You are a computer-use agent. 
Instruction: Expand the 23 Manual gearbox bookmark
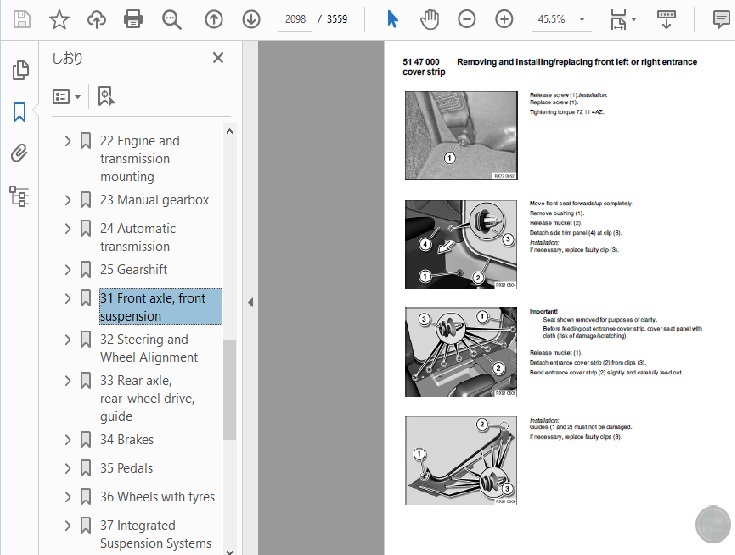point(68,200)
